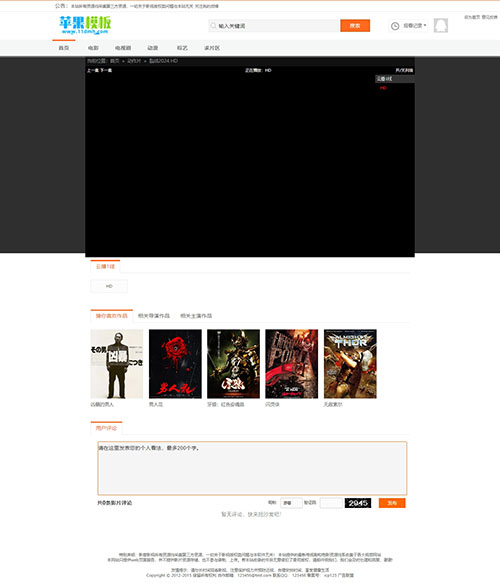This screenshot has height=583, width=500.
Task: Click the HD episode button below player
Action: point(109,286)
